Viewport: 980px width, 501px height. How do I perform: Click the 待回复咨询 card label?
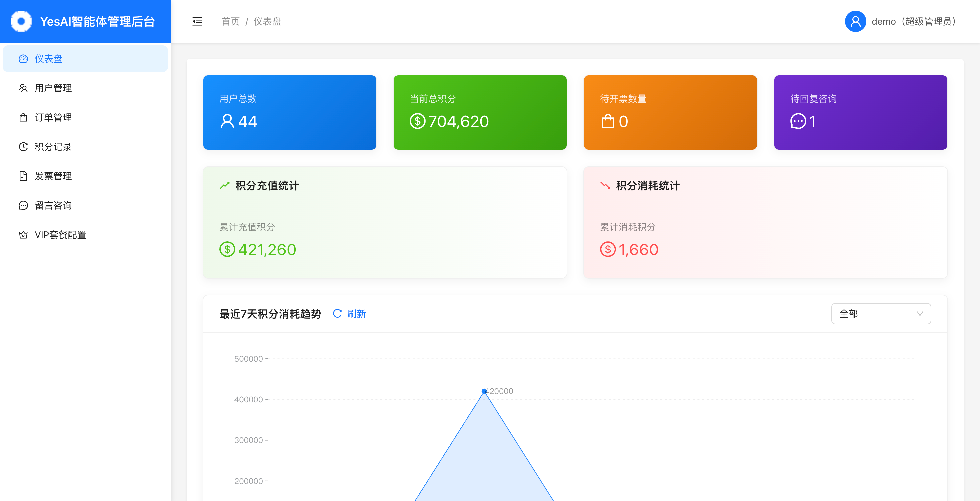coord(813,99)
